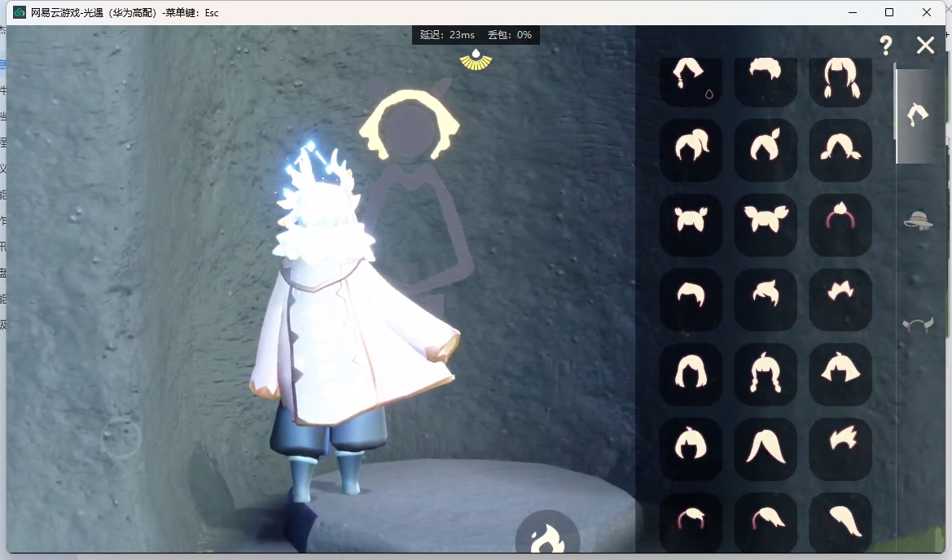The height and width of the screenshot is (560, 952).
Task: Choose the hairstyle with leaf-shaped side topknot
Action: pyautogui.click(x=765, y=150)
